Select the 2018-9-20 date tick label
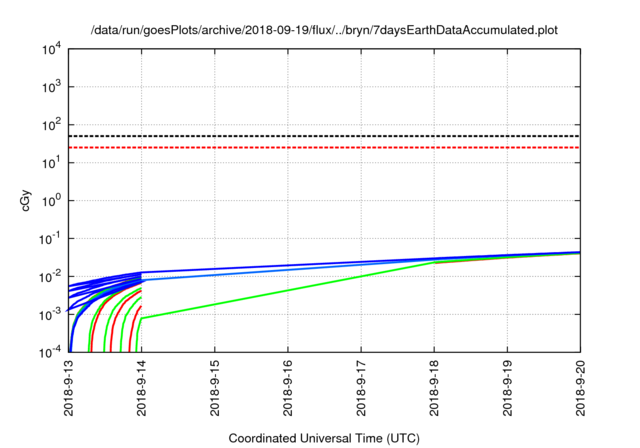 click(580, 388)
